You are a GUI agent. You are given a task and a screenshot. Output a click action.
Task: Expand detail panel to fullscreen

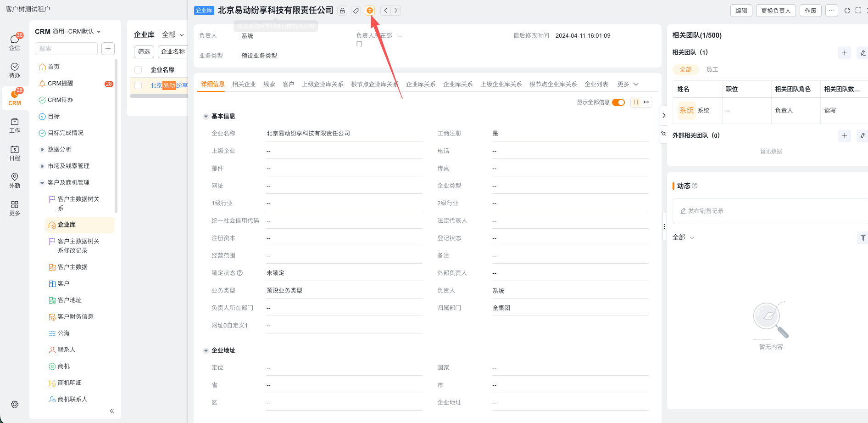pyautogui.click(x=858, y=11)
